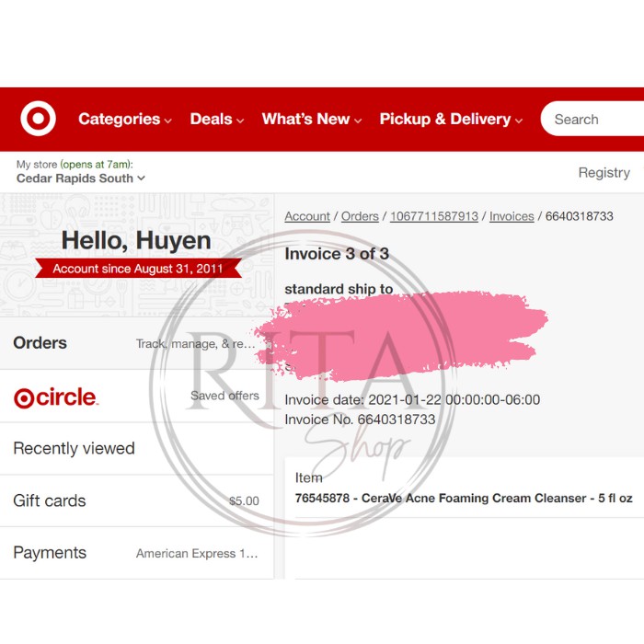Expand the What's New menu
The height and width of the screenshot is (644, 644).
coord(312,119)
